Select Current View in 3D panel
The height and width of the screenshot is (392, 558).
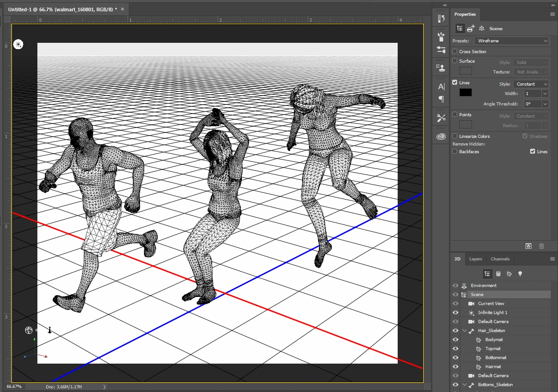(501, 303)
